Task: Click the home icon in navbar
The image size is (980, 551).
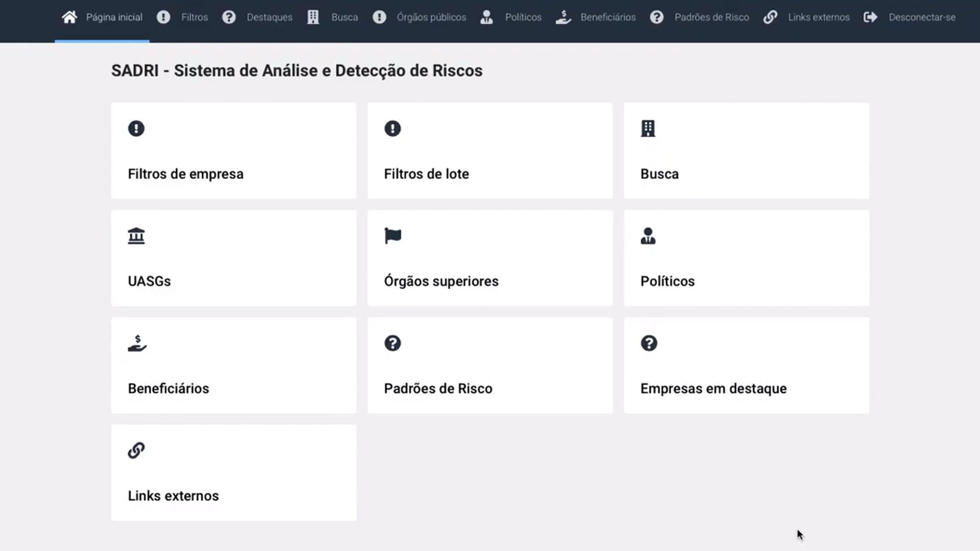Action: [69, 17]
